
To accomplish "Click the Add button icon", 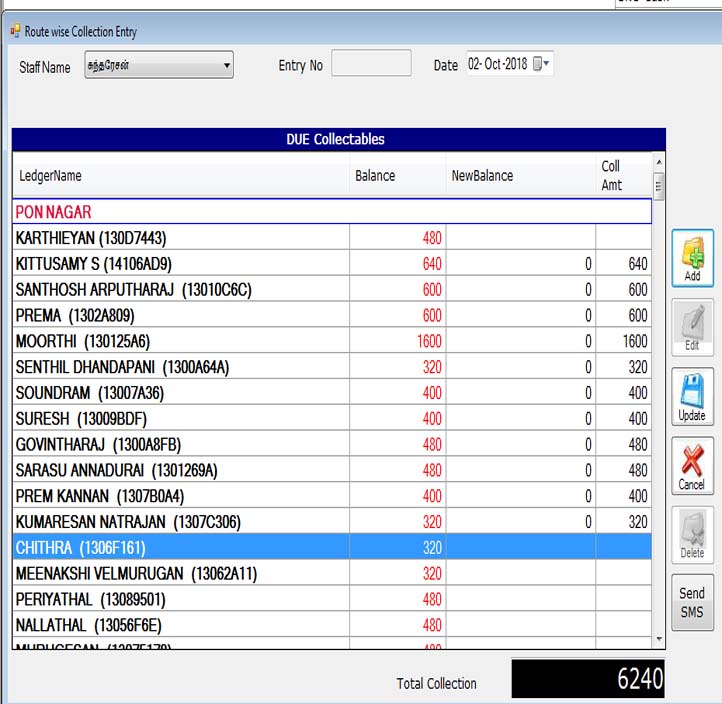I will pos(693,258).
